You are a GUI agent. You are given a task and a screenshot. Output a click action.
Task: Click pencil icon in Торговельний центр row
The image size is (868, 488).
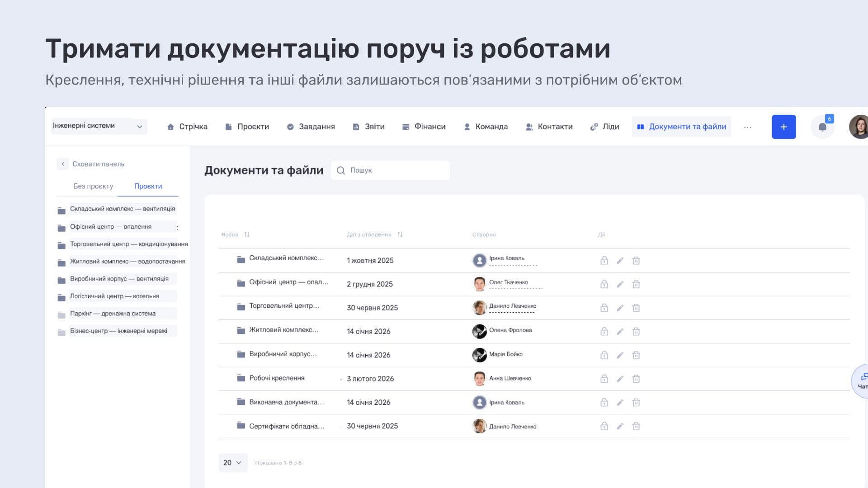(x=620, y=308)
